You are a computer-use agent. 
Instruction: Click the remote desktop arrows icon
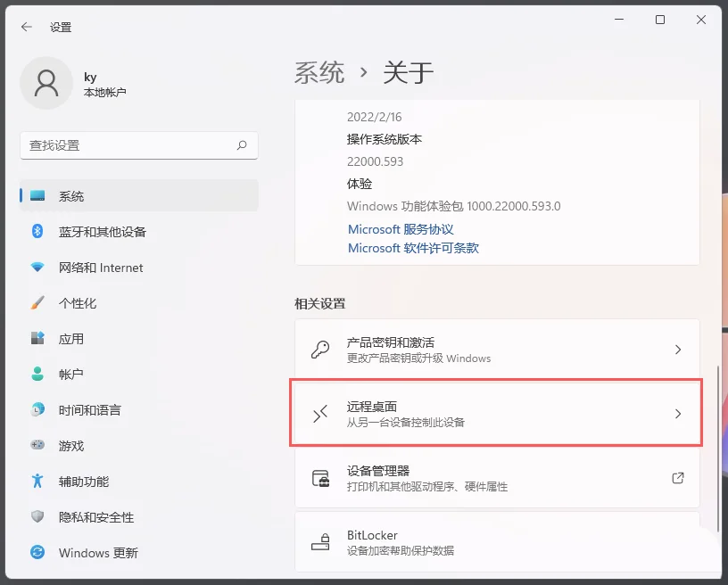point(320,414)
